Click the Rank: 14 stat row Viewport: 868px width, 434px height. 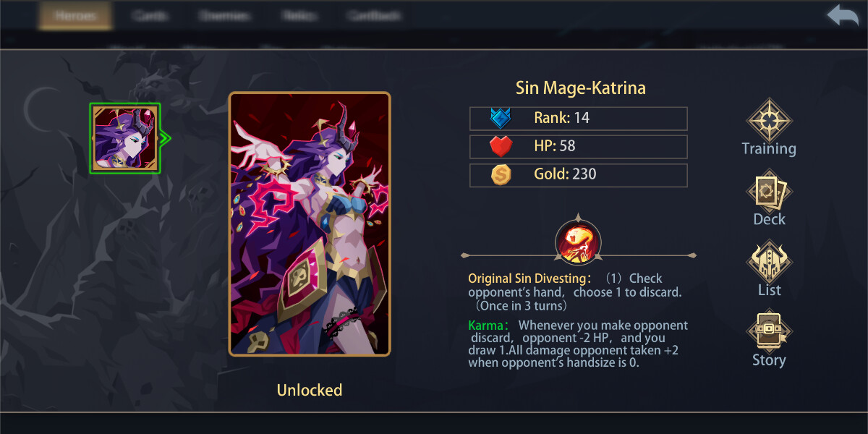[578, 118]
